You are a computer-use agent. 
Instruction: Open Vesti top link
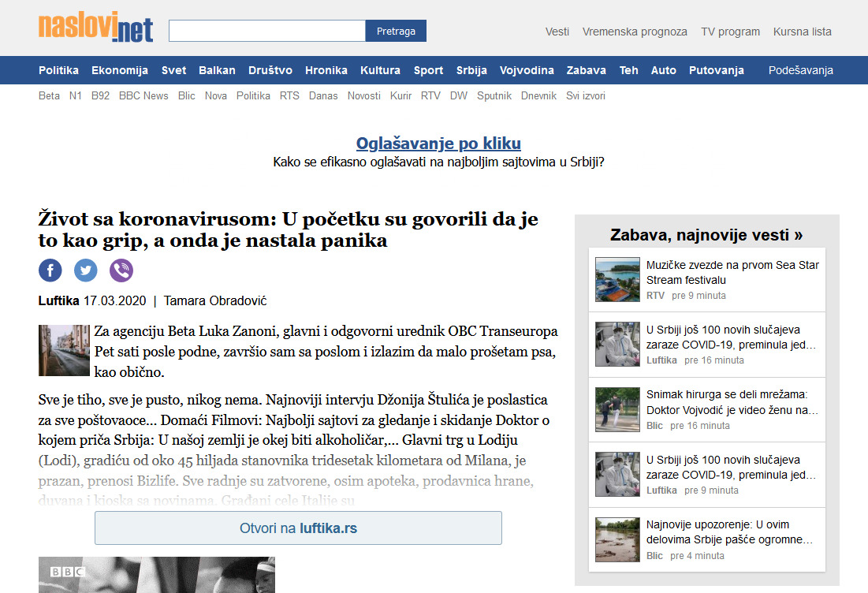pyautogui.click(x=557, y=32)
